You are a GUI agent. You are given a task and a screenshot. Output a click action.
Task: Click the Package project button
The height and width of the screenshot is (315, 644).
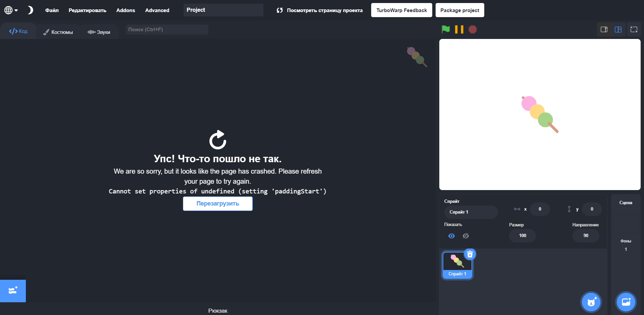pos(460,10)
